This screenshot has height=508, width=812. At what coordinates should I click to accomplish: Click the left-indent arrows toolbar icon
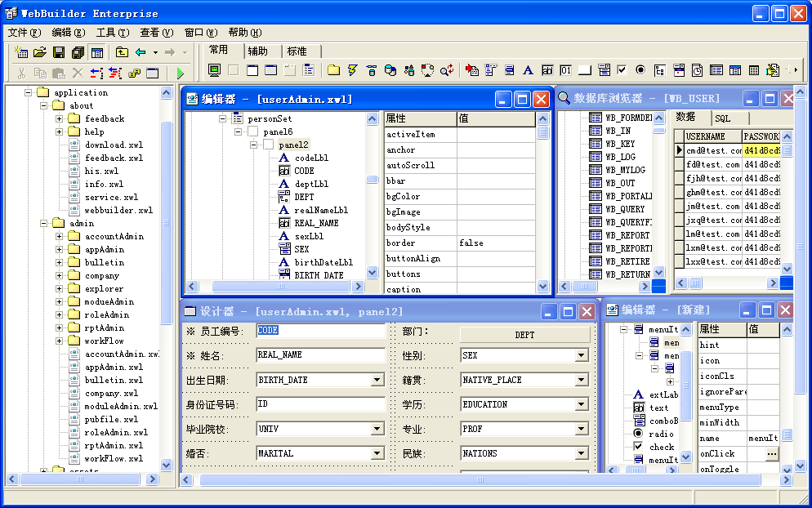pyautogui.click(x=96, y=73)
